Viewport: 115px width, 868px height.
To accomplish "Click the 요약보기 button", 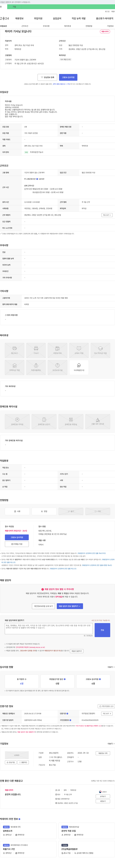I will pyautogui.click(x=103, y=797).
